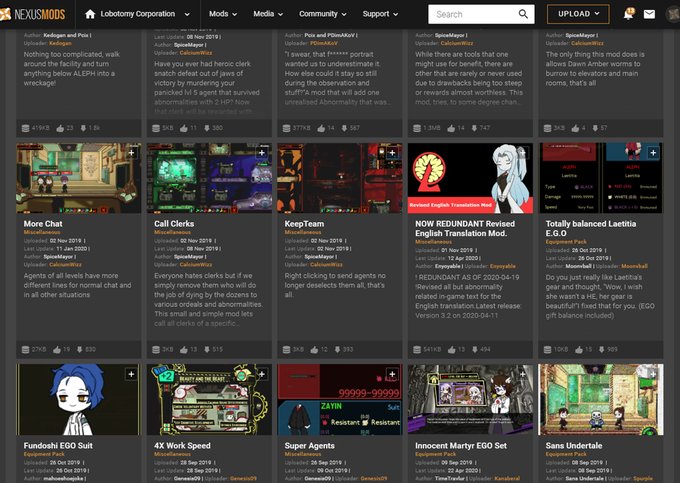This screenshot has height=483, width=680.
Task: Click Equipment Pack category under Fundoshi EGO Suit
Action: pos(44,454)
